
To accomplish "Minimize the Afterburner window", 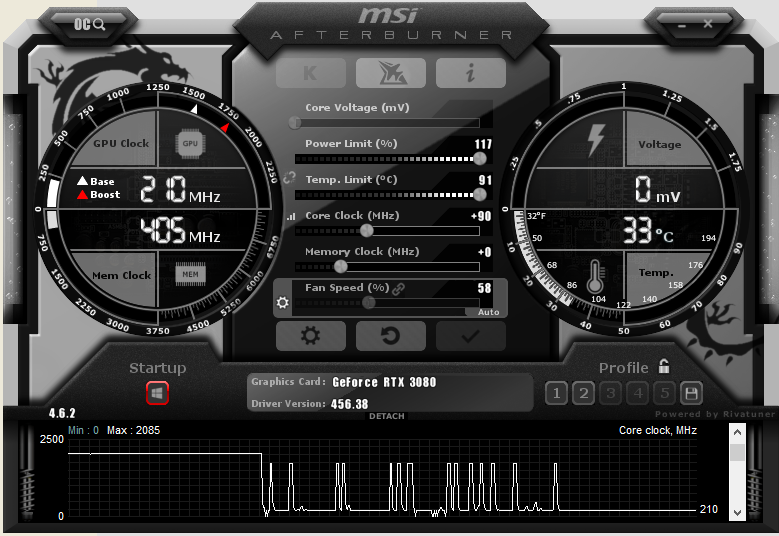I will [682, 25].
